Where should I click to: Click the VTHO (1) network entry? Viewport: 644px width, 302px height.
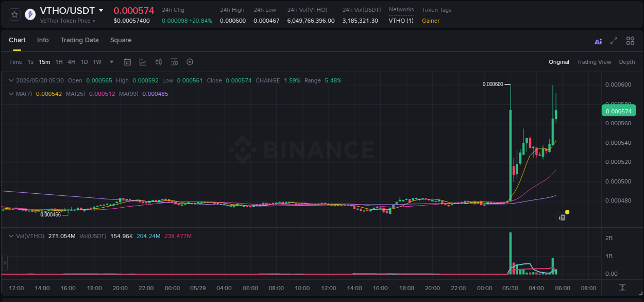pos(401,21)
